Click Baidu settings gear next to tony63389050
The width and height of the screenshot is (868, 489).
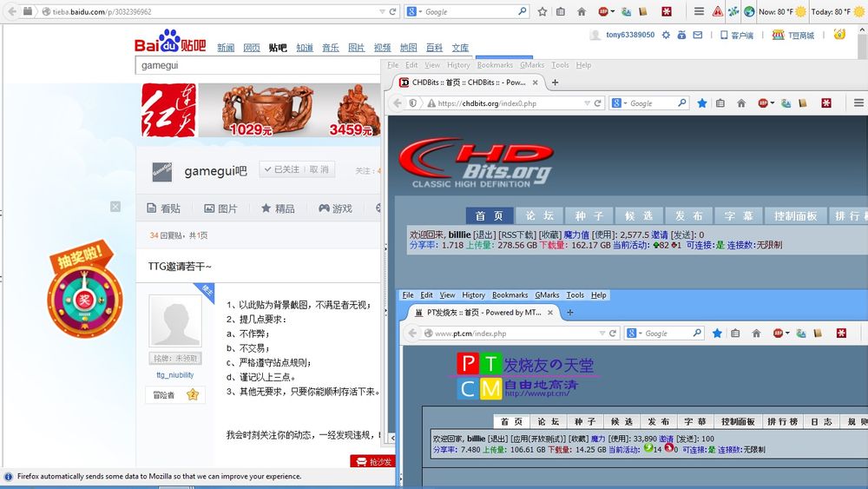666,35
